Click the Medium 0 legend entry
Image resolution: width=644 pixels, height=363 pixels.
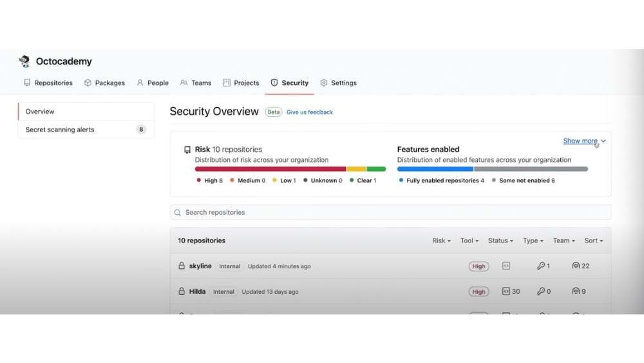[x=247, y=181]
